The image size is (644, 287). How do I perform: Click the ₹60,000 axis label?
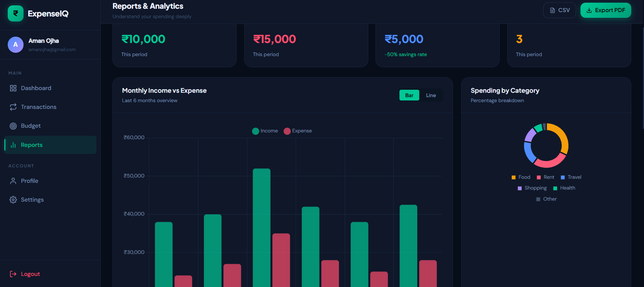click(134, 137)
